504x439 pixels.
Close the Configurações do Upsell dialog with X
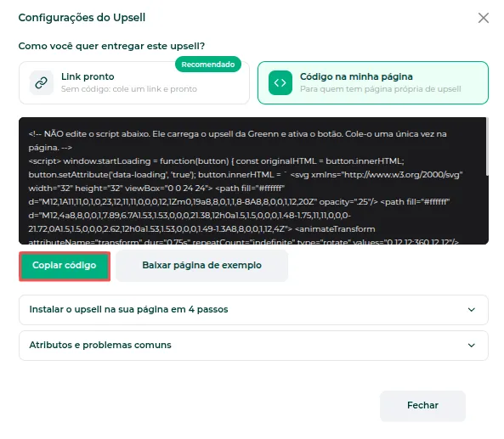(x=483, y=18)
